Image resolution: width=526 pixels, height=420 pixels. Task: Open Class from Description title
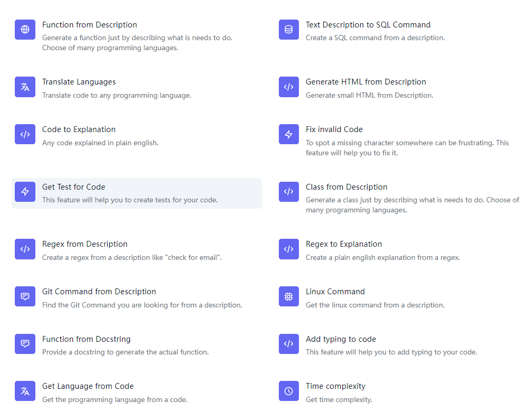(346, 187)
